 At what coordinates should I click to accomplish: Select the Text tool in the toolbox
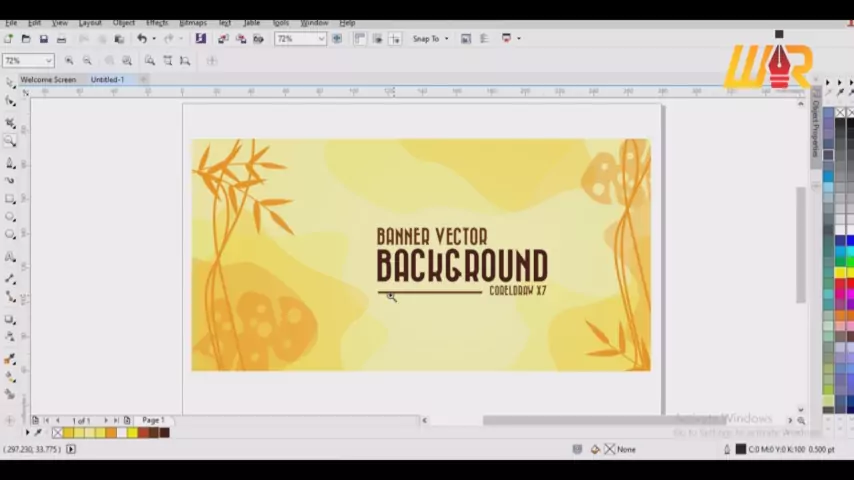click(x=10, y=257)
